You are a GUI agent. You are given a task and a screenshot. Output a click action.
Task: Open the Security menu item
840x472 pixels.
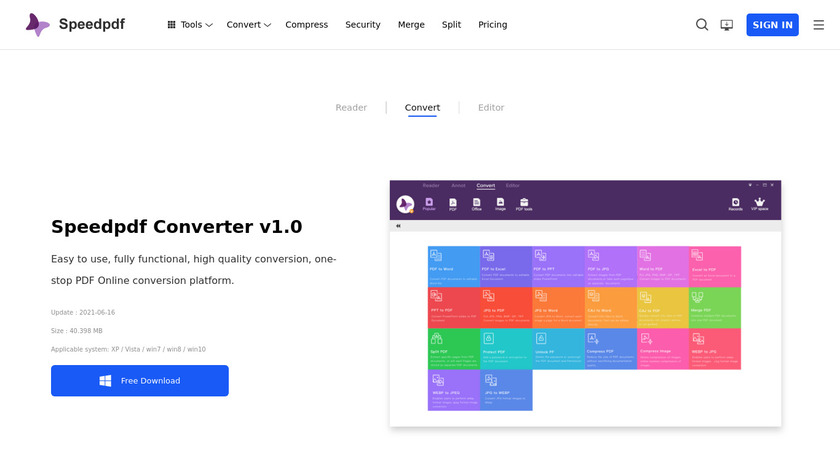click(363, 25)
